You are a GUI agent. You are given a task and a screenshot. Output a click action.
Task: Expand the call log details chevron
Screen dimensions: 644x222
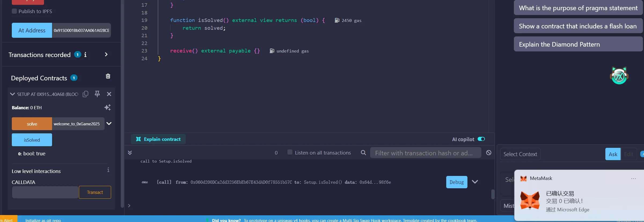(x=475, y=182)
